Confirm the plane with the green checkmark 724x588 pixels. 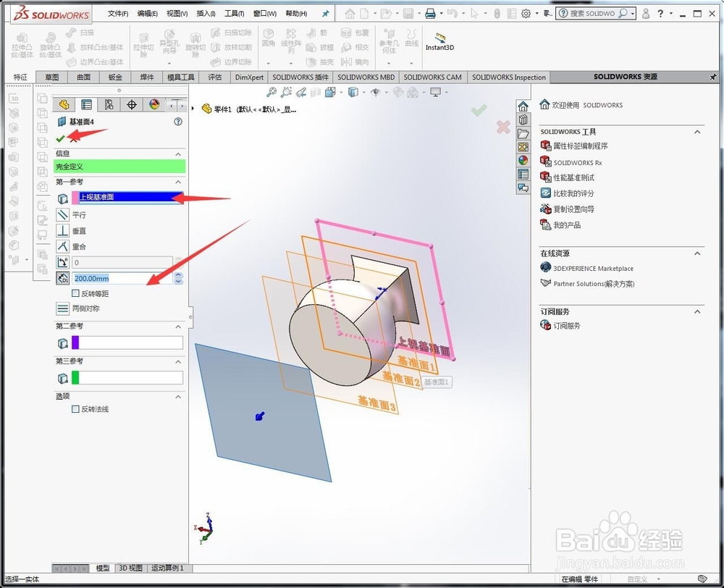[x=60, y=138]
